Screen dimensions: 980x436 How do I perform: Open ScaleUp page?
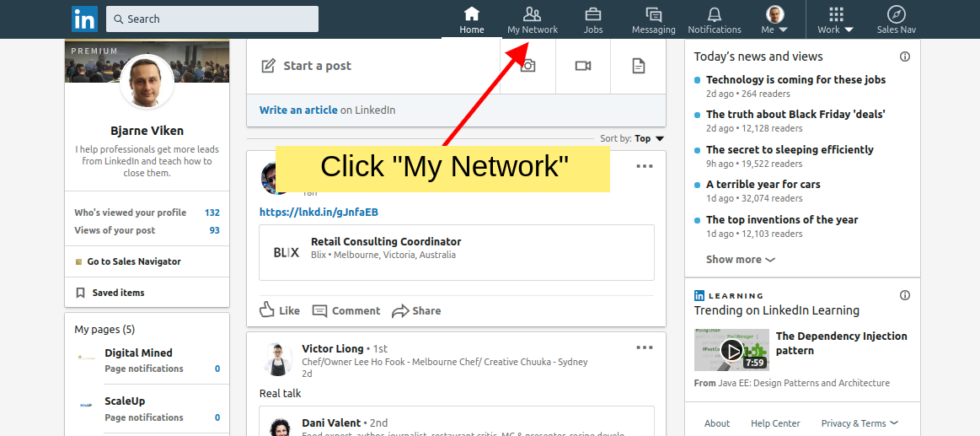(125, 401)
